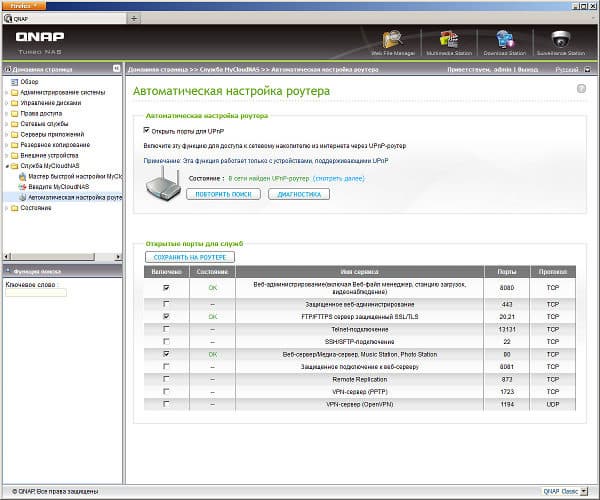Open Web File Manager icon
The image size is (600, 500).
pyautogui.click(x=393, y=40)
